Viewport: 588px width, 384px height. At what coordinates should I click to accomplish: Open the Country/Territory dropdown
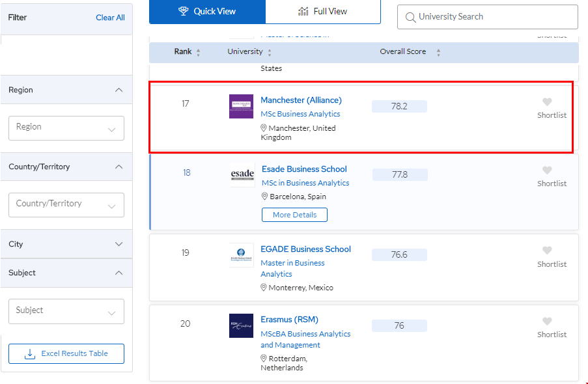click(66, 205)
